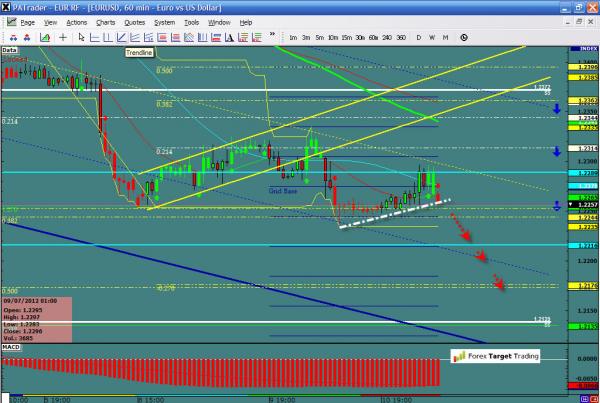Click the chart icon left of Page menu

coord(9,21)
